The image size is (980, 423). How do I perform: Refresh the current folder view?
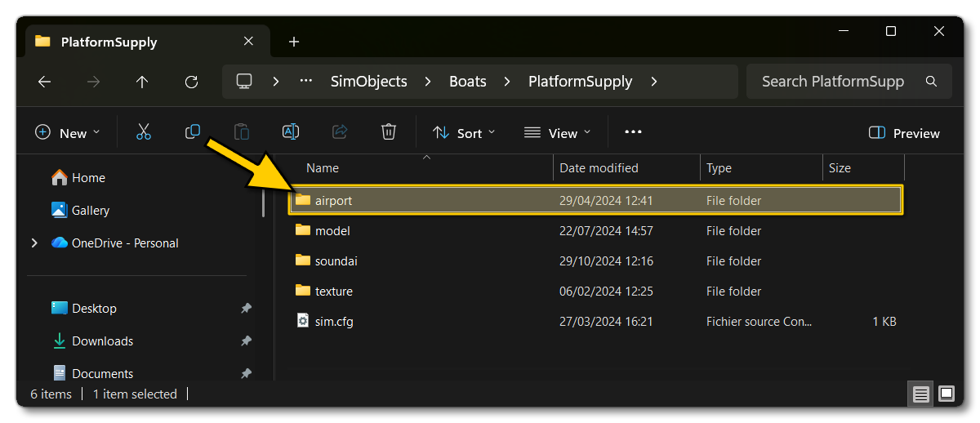click(x=191, y=82)
